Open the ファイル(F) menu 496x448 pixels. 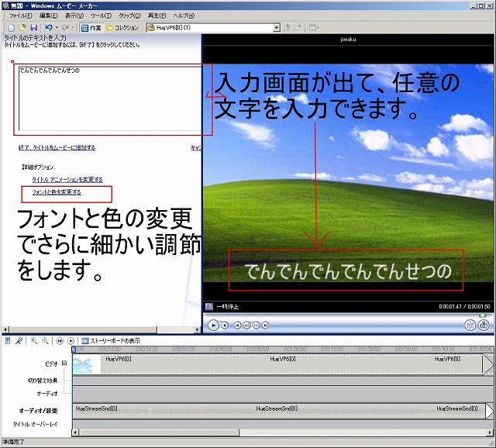pos(20,16)
